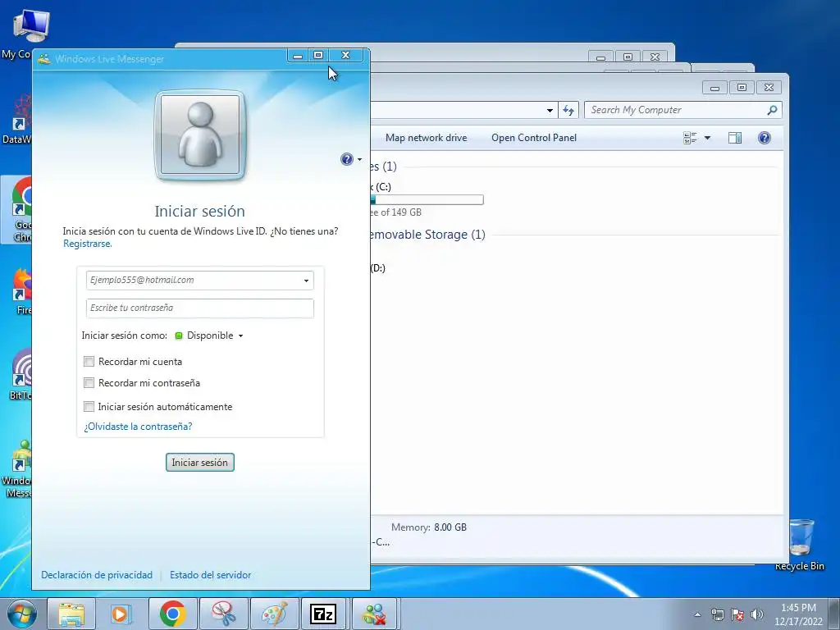Expand the help menu arrow in Messenger
This screenshot has height=630, width=840.
[x=359, y=160]
